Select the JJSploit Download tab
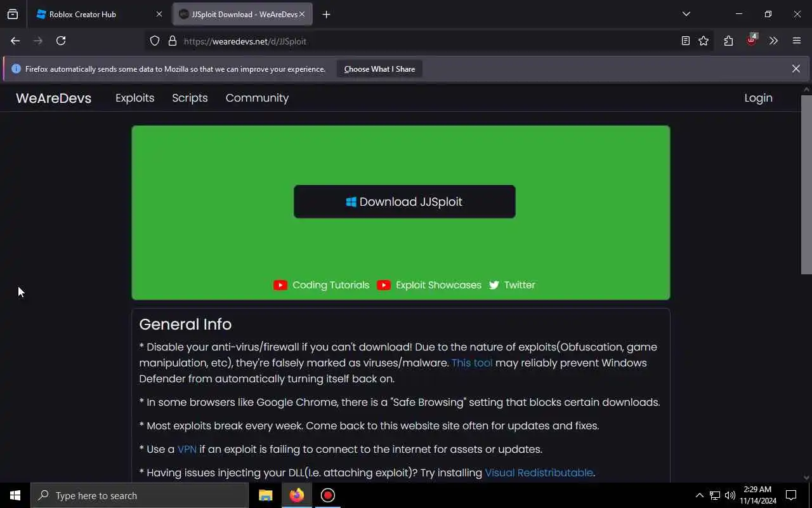This screenshot has height=508, width=812. (243, 14)
